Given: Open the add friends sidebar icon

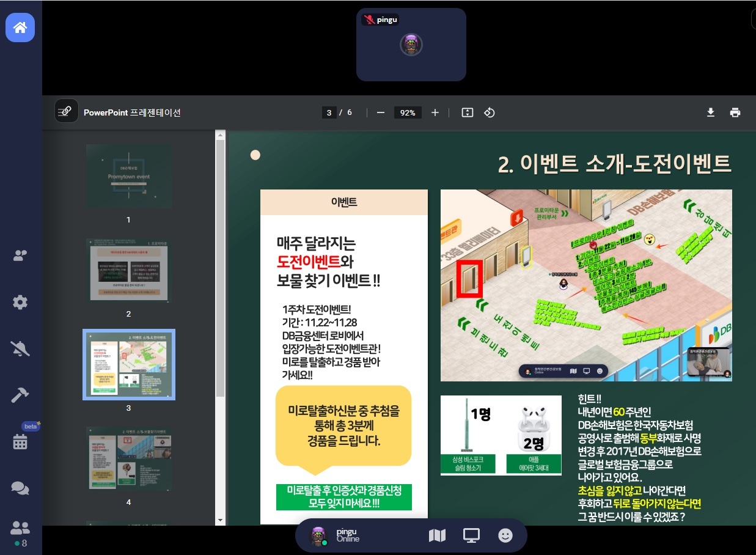Looking at the screenshot, I should pyautogui.click(x=20, y=255).
